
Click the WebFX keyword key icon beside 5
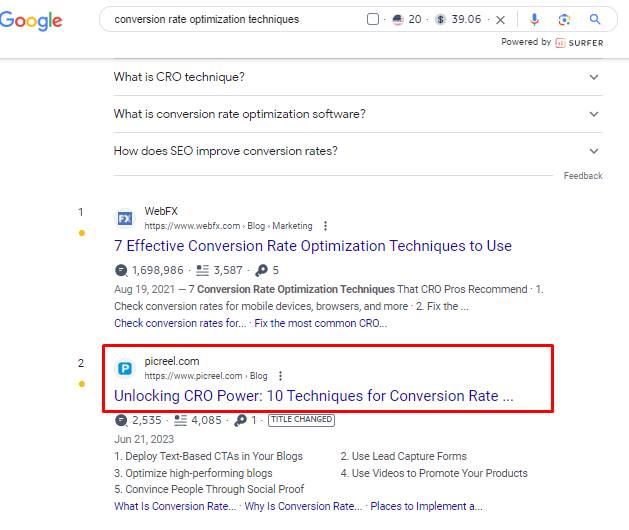click(262, 270)
